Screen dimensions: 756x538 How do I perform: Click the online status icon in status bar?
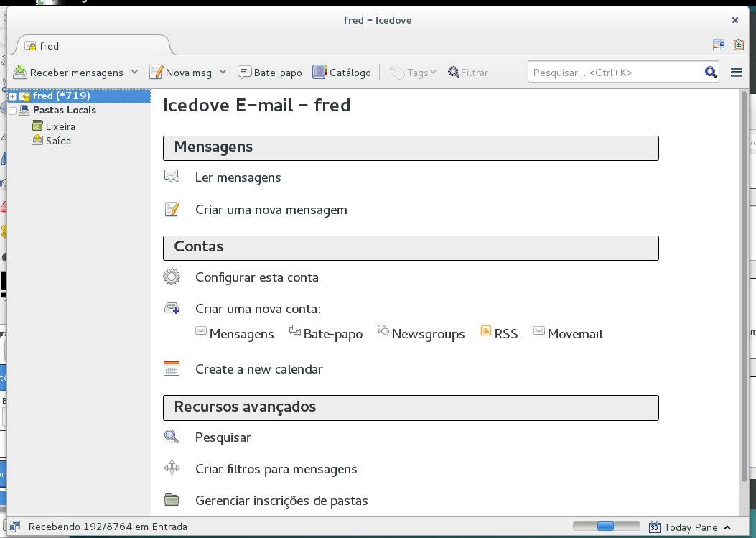click(x=14, y=527)
